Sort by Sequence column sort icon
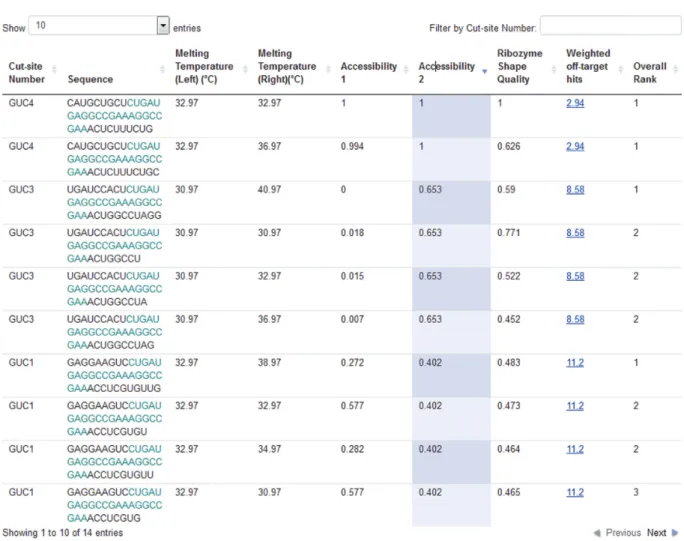The height and width of the screenshot is (541, 684). click(162, 69)
